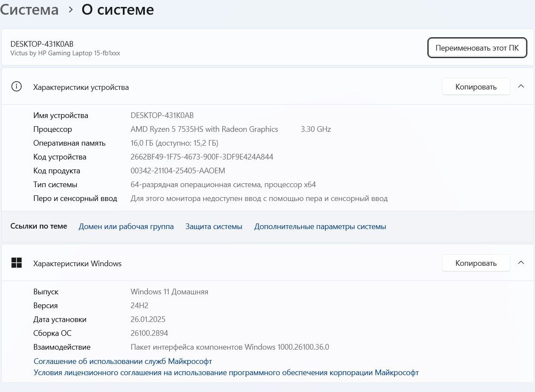Select Пакет интерфейса компонентов Windows value
The height and width of the screenshot is (392, 535).
[230, 347]
